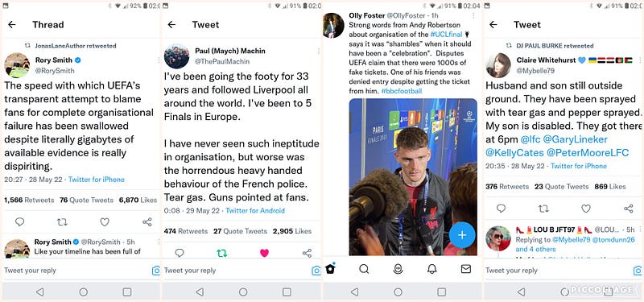Like Rory Smith's tweet with heart icon
Viewport: 644px width, 302px height.
pos(105,222)
